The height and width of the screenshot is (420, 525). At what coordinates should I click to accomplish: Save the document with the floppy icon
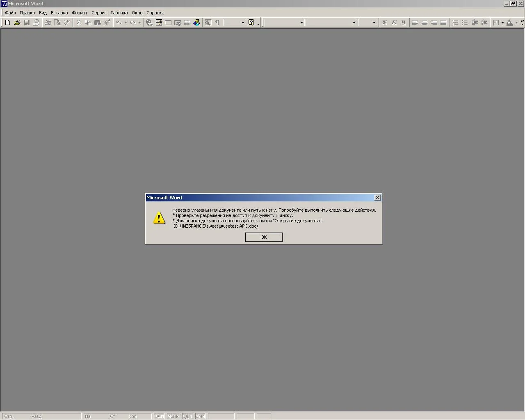(x=27, y=23)
